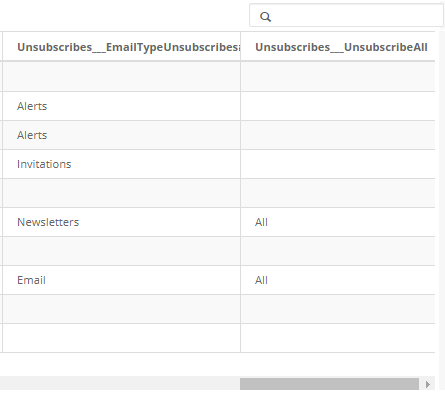Click the empty EmailType cell between Newsletters and Email
This screenshot has width=445, height=393.
[121, 251]
